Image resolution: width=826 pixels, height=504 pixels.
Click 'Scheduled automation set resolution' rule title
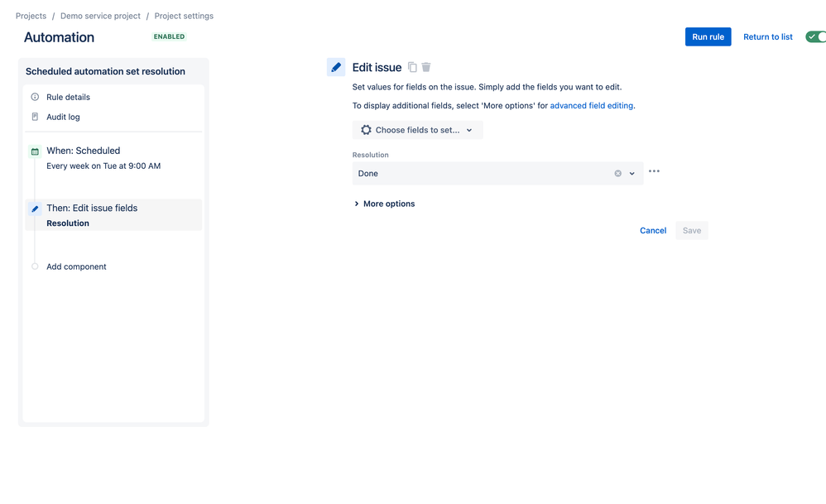[x=105, y=72]
